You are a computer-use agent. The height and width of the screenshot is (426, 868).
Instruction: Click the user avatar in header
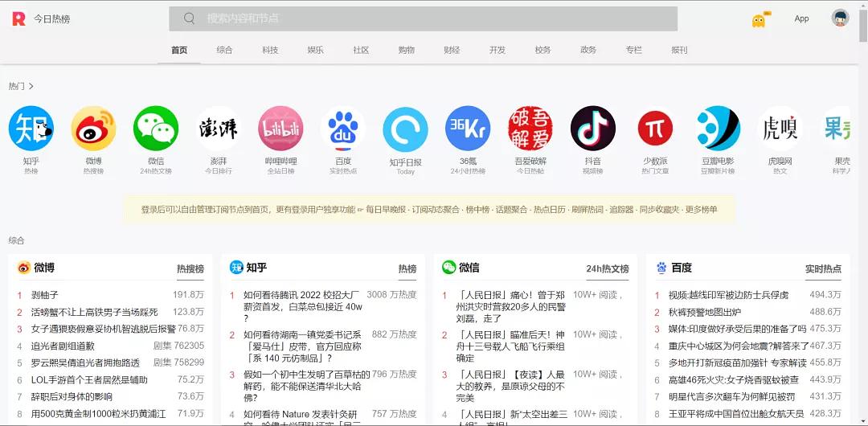point(840,18)
